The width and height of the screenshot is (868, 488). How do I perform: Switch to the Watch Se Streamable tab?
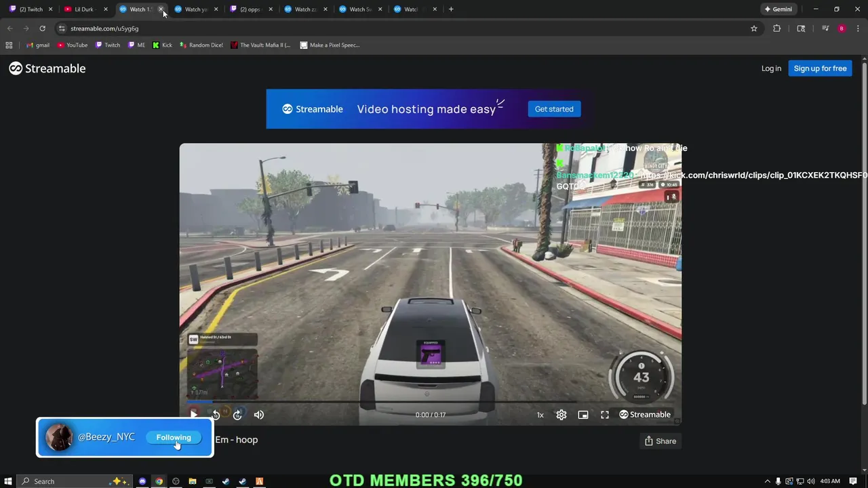pyautogui.click(x=359, y=9)
